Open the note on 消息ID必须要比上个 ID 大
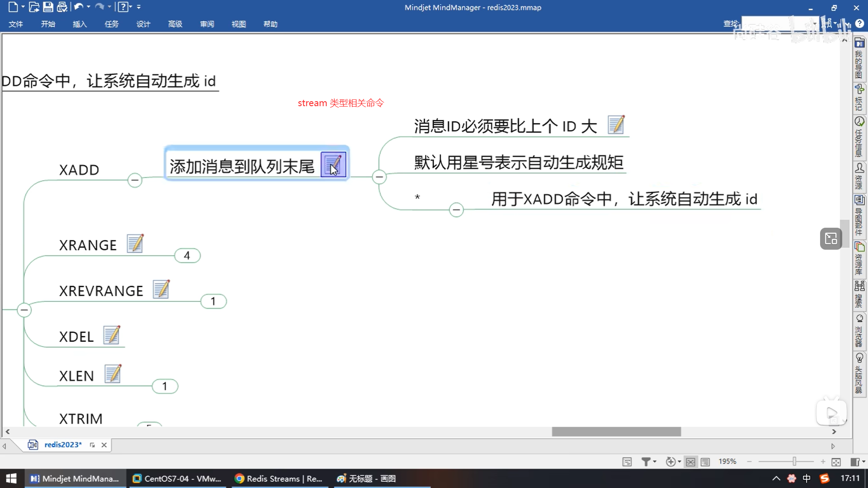Image resolution: width=868 pixels, height=488 pixels. point(616,125)
